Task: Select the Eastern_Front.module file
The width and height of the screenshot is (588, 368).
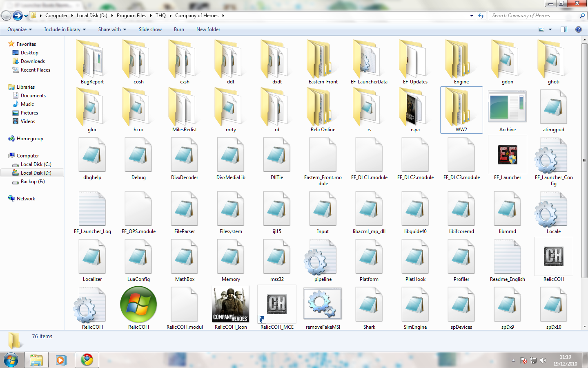Action: pos(323,161)
